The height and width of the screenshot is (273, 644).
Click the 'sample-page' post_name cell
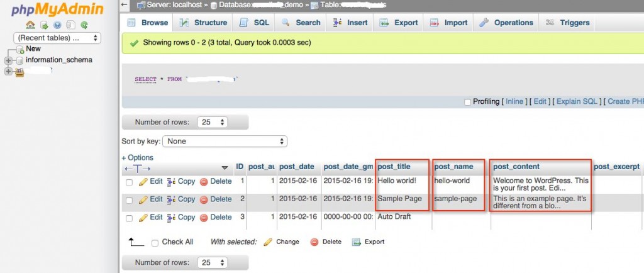pos(455,199)
